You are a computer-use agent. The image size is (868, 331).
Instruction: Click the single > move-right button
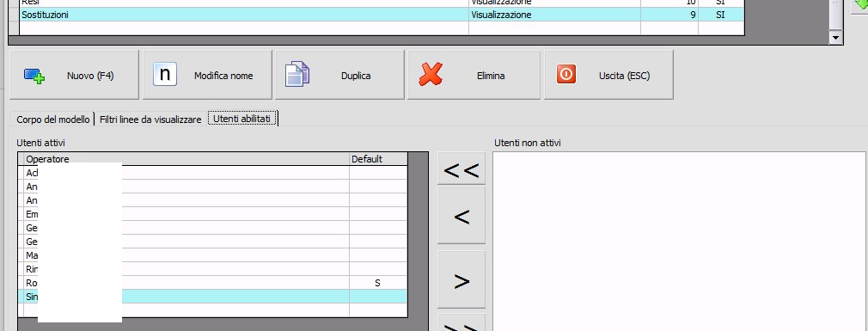click(462, 279)
